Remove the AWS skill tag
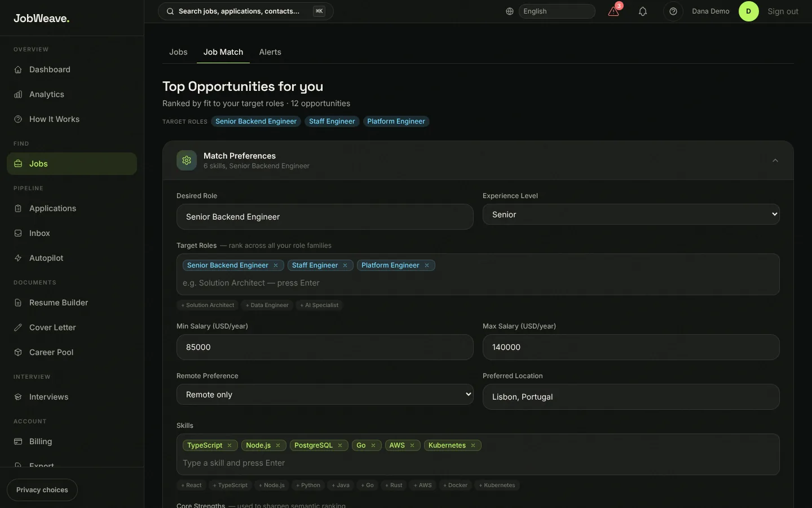The width and height of the screenshot is (812, 508). [x=412, y=445]
